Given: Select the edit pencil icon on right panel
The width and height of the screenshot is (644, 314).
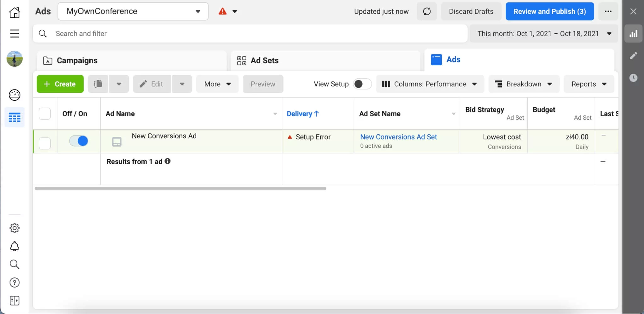Looking at the screenshot, I should coord(634,55).
